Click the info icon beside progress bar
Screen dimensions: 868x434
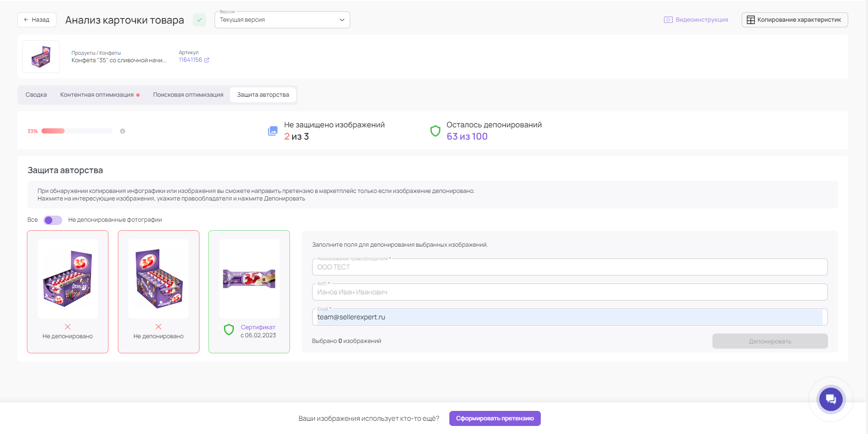123,131
